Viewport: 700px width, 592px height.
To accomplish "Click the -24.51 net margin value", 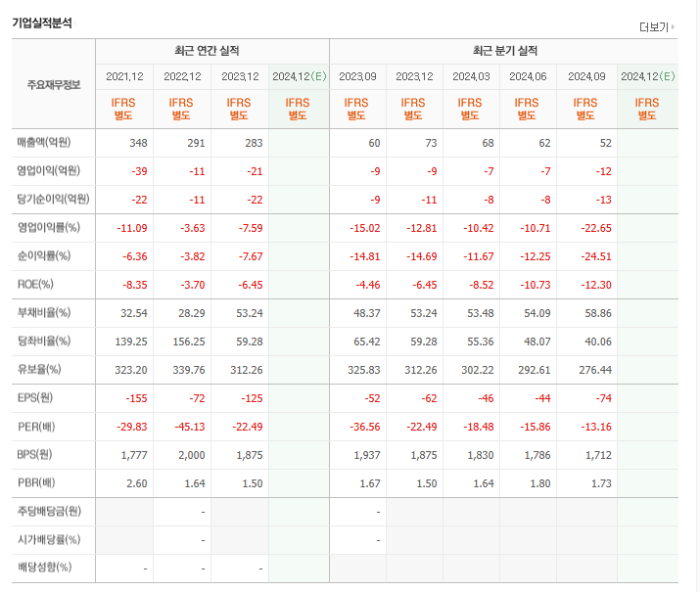I will click(596, 256).
